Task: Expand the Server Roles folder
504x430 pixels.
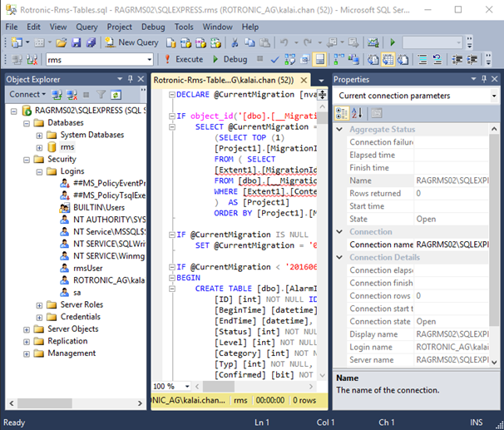Action: coord(39,305)
